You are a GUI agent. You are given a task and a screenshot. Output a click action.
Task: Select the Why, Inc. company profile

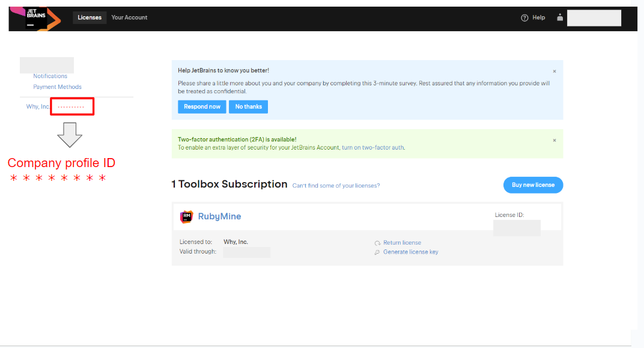coord(38,106)
